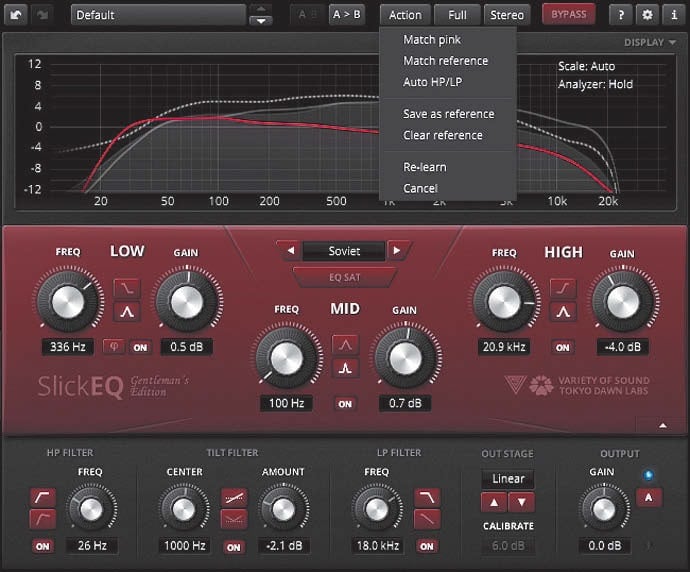Select steep HP filter slope icon

tap(43, 497)
